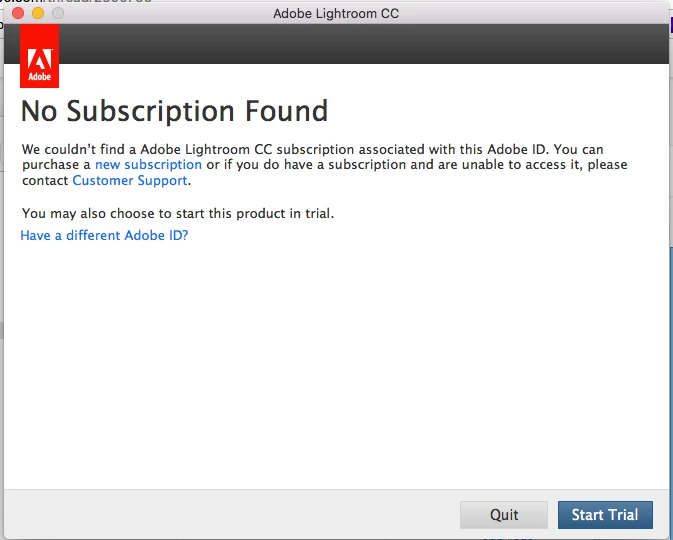
Task: Open the Customer Support link
Action: click(x=130, y=180)
